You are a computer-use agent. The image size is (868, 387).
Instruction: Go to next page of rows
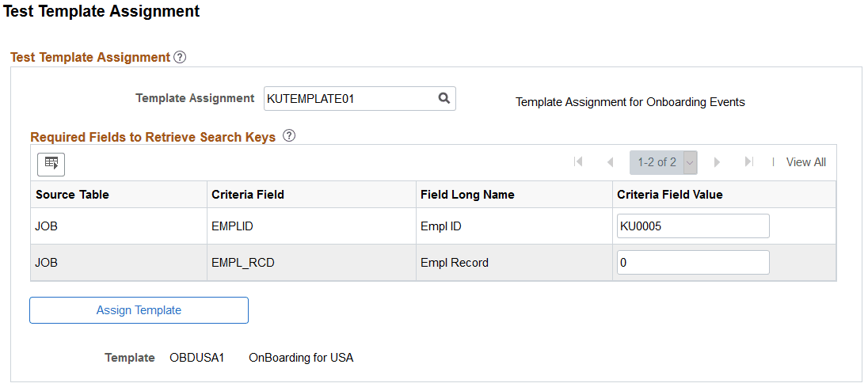pyautogui.click(x=718, y=162)
